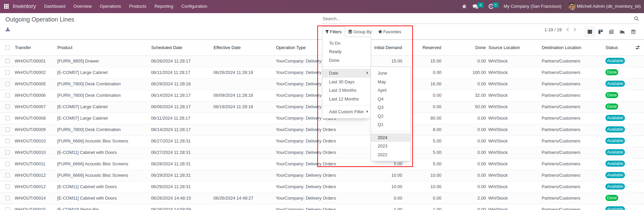This screenshot has width=644, height=210.
Task: Toggle the select-all header checkbox
Action: 8,48
